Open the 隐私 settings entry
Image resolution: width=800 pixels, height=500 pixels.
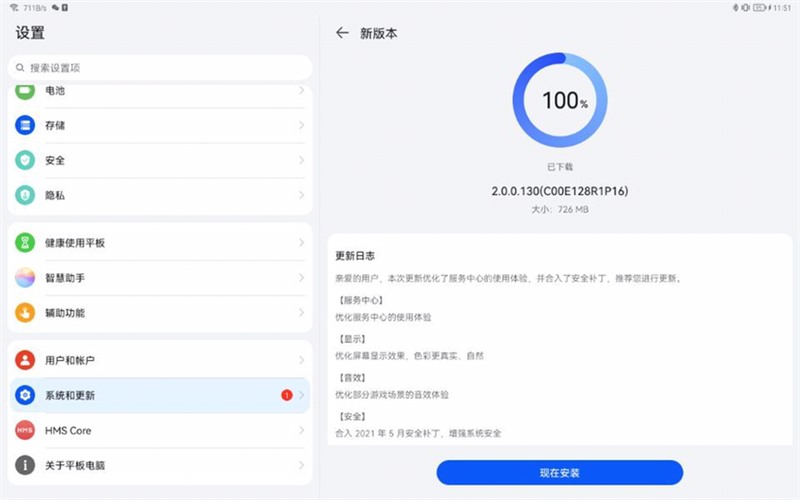pyautogui.click(x=160, y=195)
